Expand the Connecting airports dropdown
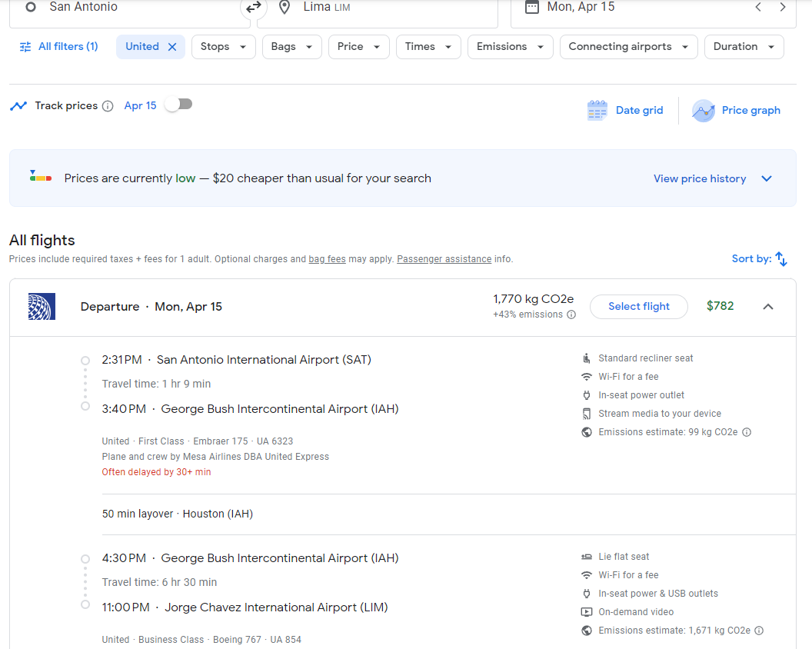This screenshot has width=812, height=649. (x=628, y=47)
